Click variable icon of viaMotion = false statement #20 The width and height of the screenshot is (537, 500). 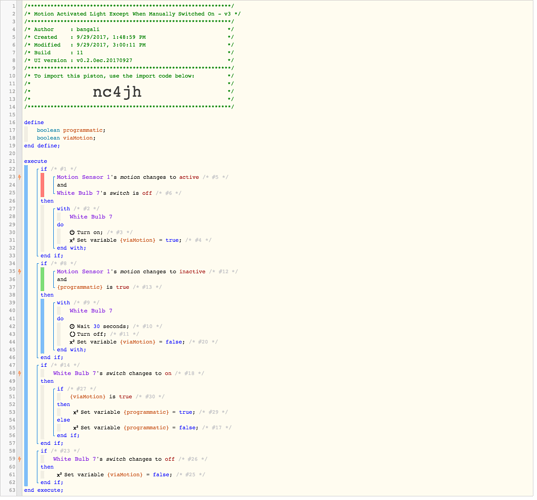tap(72, 342)
